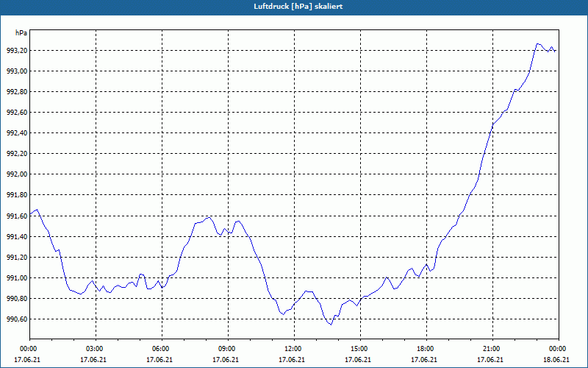
Task: Click the 03:00 time axis label
Action: pyautogui.click(x=96, y=349)
